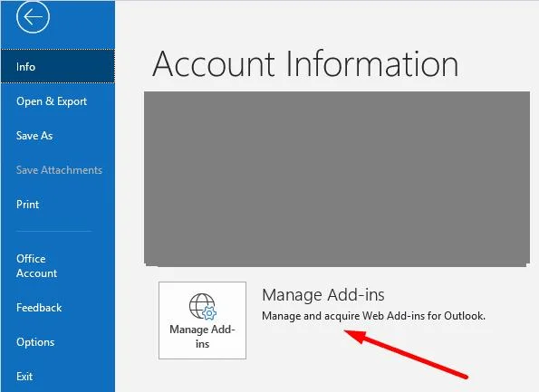Click 'Manage and acquire Web Add-ins' description
The height and width of the screenshot is (392, 539).
pyautogui.click(x=373, y=316)
